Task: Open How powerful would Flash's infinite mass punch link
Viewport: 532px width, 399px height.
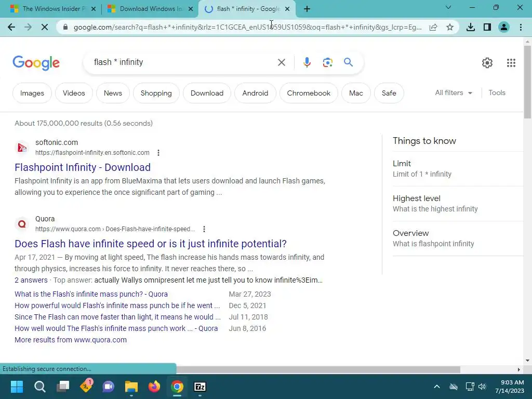Action: (117, 305)
